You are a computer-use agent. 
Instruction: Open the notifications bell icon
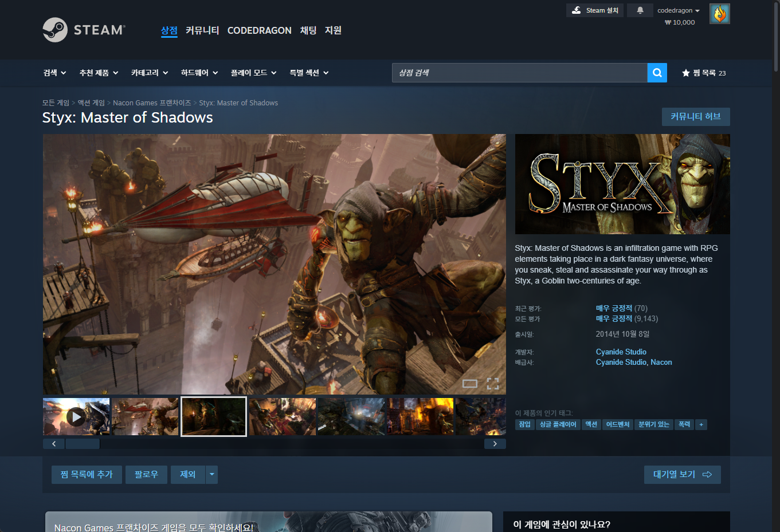pos(640,10)
